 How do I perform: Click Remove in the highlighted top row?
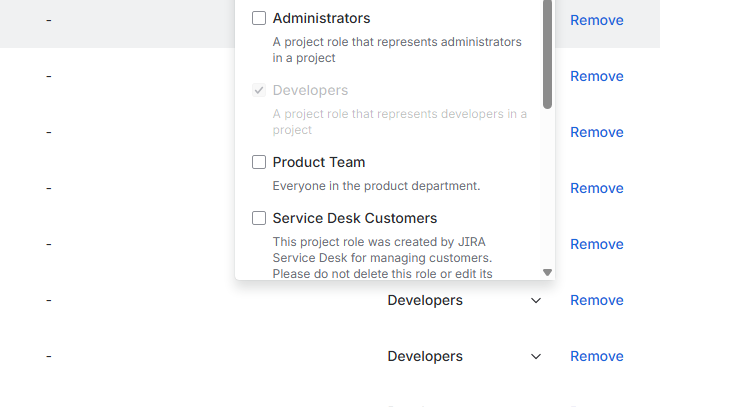[597, 20]
